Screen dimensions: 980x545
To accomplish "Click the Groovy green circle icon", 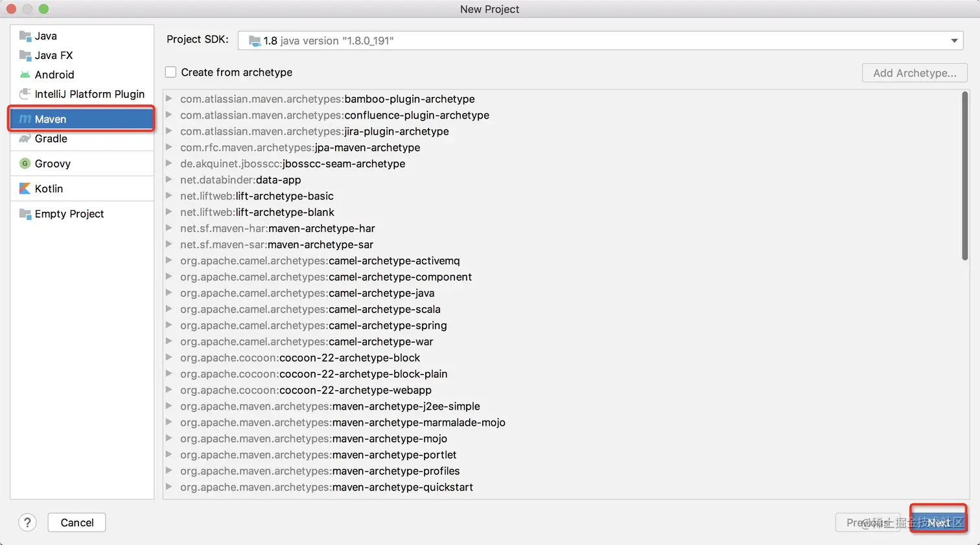I will 25,163.
